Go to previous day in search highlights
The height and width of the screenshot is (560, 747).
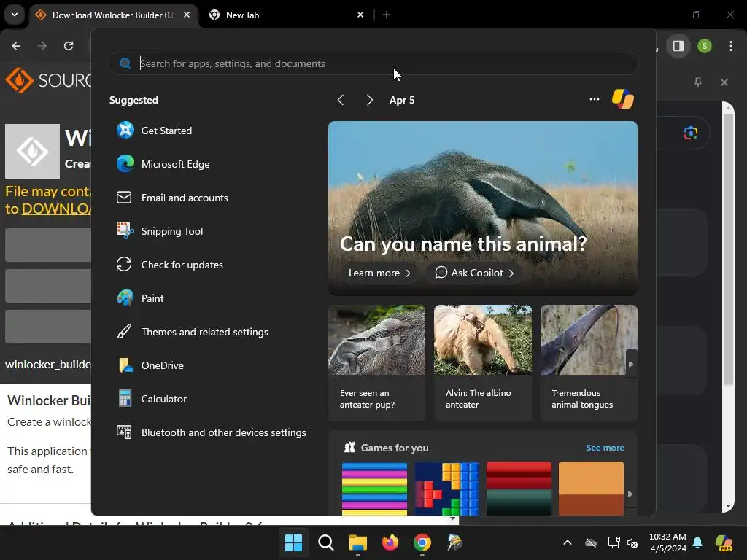click(x=340, y=100)
